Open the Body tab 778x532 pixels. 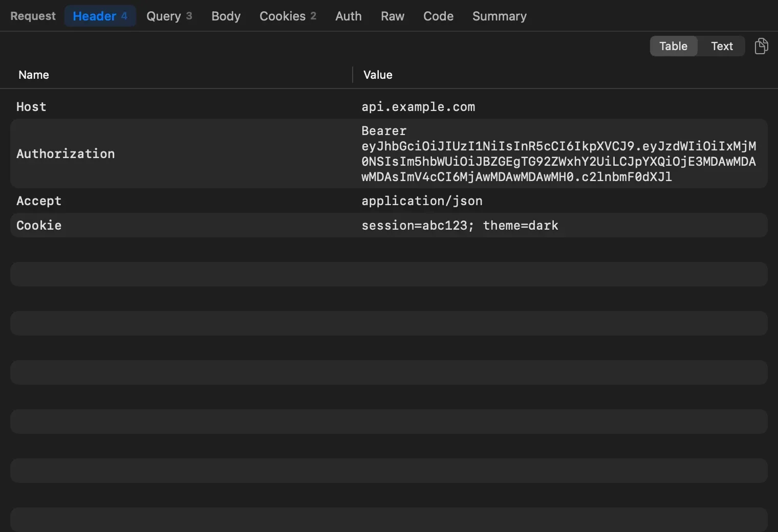click(226, 16)
